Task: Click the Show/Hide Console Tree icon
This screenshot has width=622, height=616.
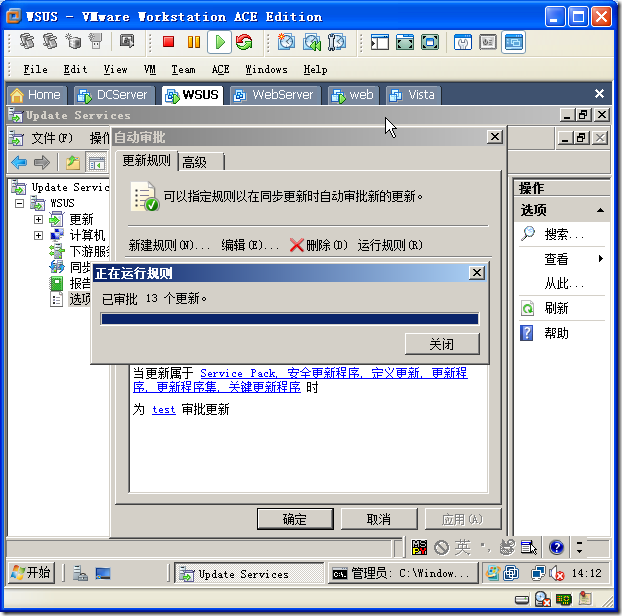Action: click(96, 162)
